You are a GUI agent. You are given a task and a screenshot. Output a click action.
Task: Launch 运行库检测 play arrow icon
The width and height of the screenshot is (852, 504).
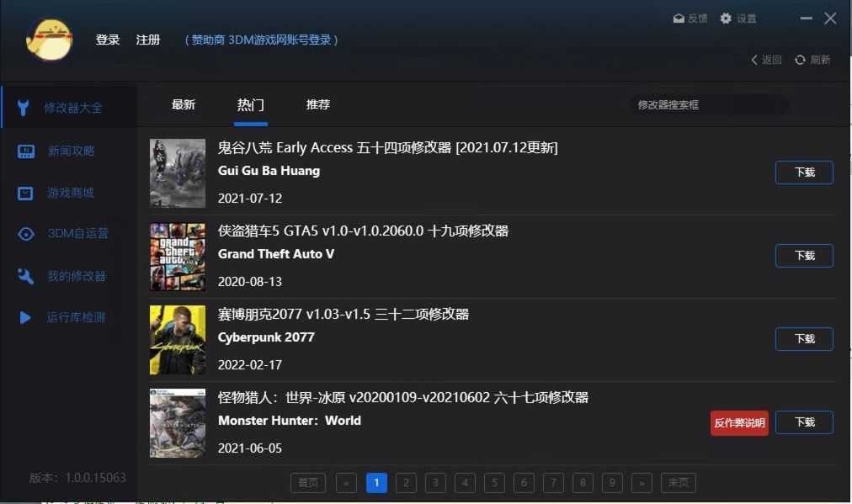click(25, 318)
